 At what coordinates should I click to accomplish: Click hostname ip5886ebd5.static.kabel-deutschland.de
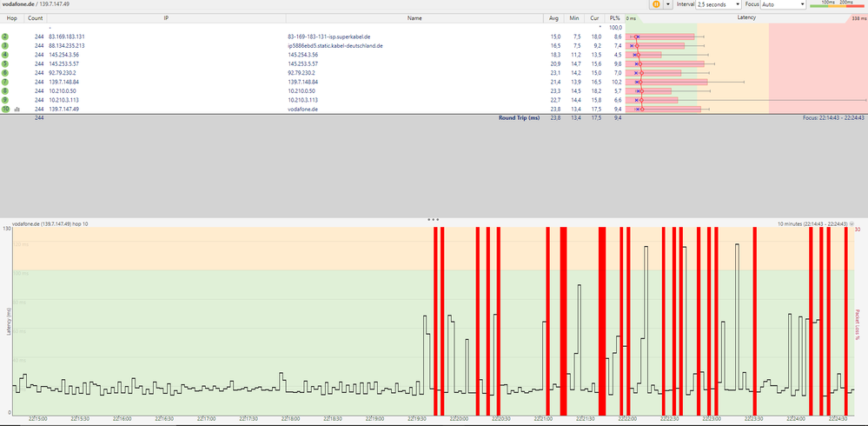tap(335, 45)
